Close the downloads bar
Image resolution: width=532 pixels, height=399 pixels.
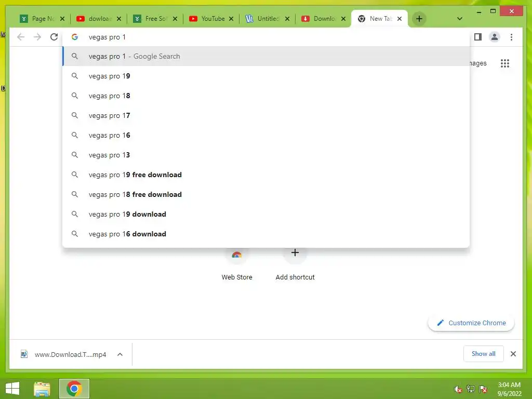[513, 354]
